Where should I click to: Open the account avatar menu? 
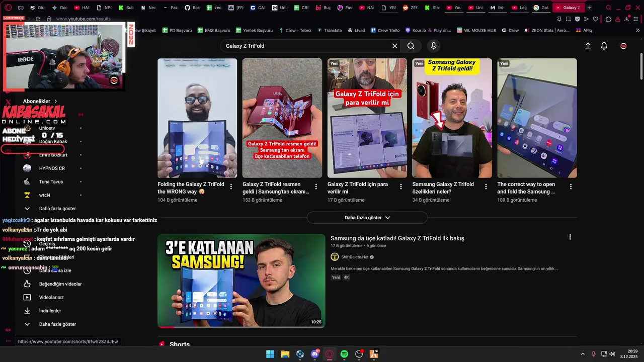click(623, 46)
